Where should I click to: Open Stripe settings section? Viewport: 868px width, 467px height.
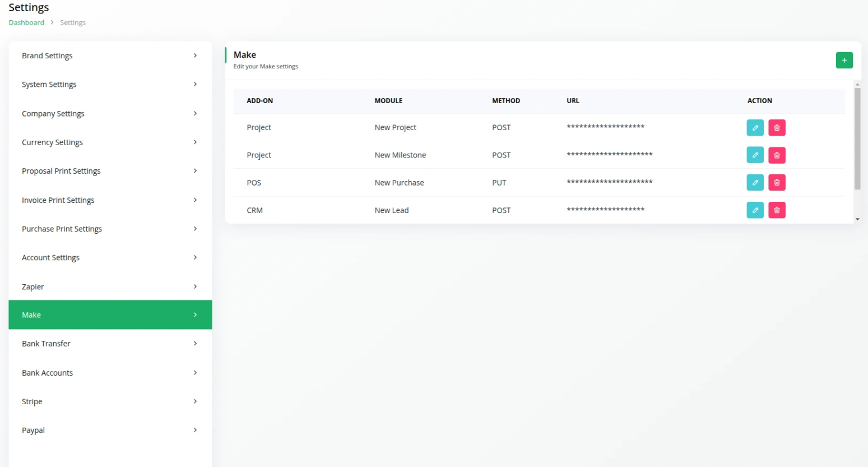110,401
